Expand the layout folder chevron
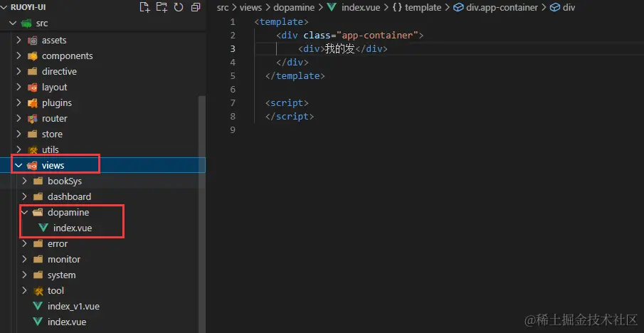 tap(19, 87)
